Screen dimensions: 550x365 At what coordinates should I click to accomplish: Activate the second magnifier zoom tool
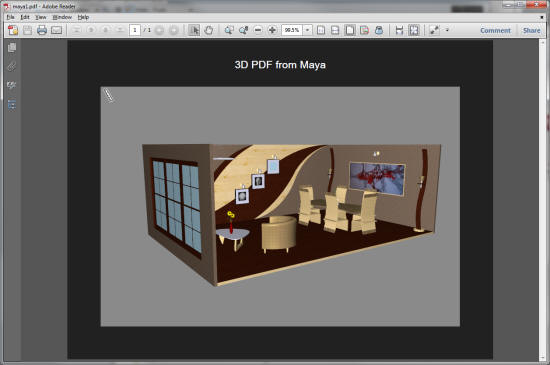(x=243, y=30)
